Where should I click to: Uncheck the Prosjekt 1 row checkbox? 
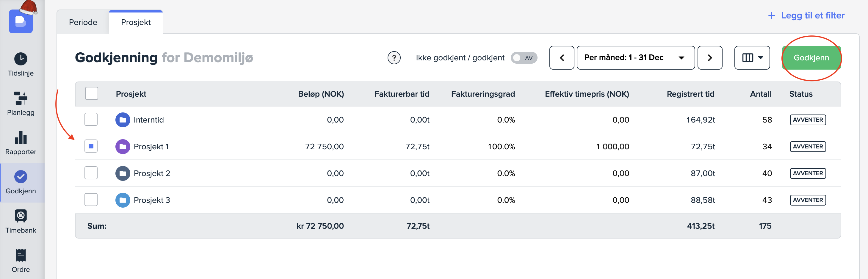[91, 146]
